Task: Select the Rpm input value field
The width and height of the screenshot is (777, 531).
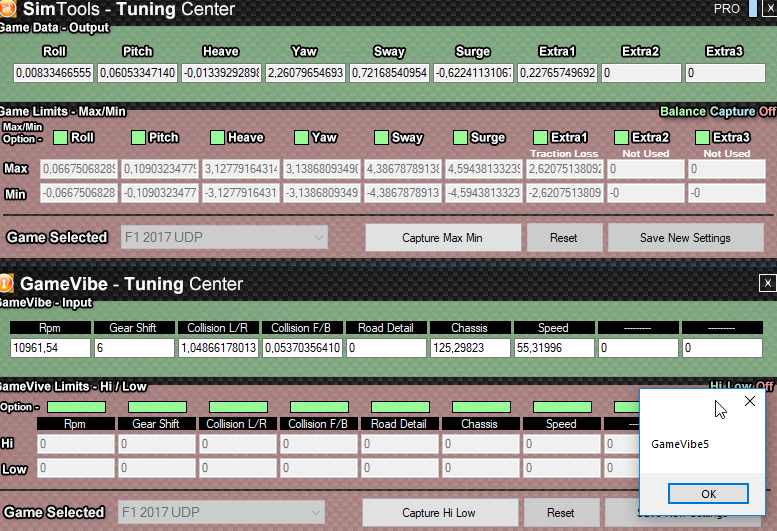Action: click(x=49, y=348)
